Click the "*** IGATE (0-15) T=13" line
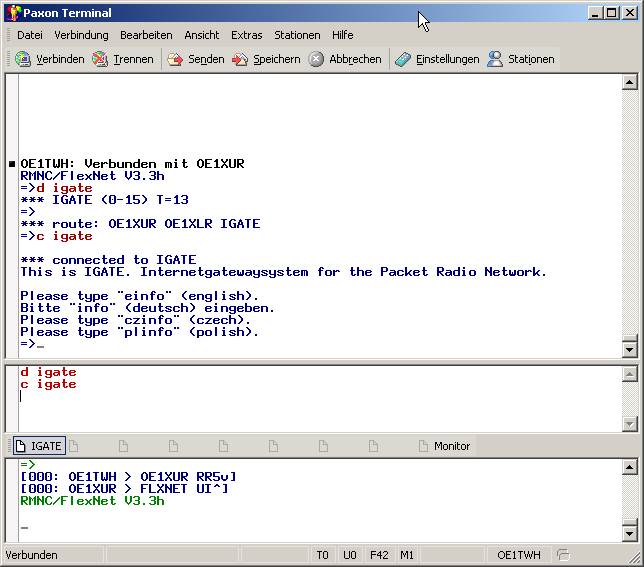Viewport: 644px width, 567px height. tap(104, 200)
